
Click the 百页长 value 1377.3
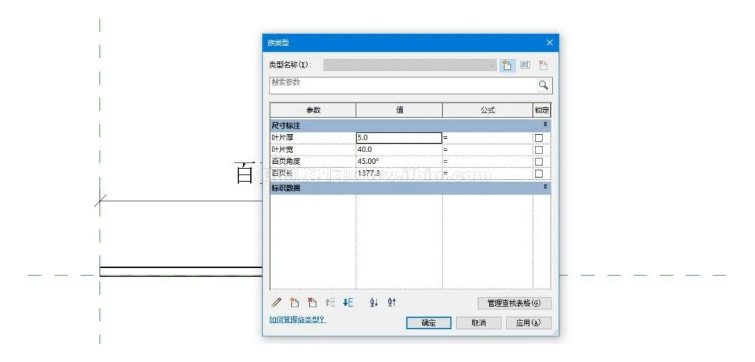pyautogui.click(x=399, y=173)
